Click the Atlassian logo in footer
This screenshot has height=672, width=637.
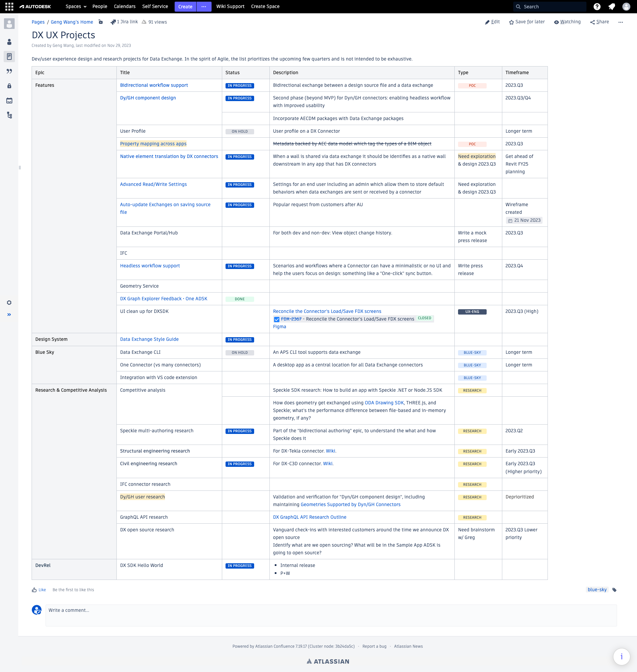[328, 661]
